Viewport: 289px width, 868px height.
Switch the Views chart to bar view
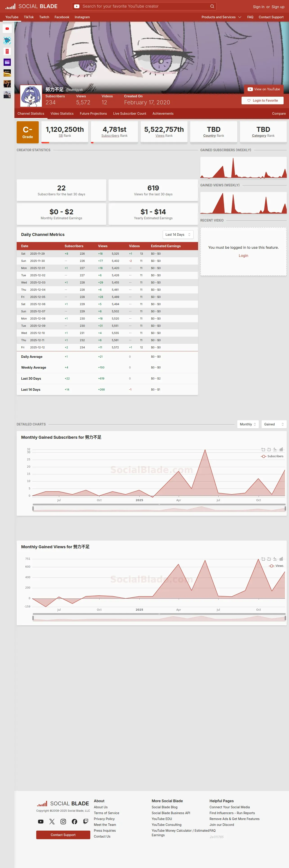click(281, 559)
